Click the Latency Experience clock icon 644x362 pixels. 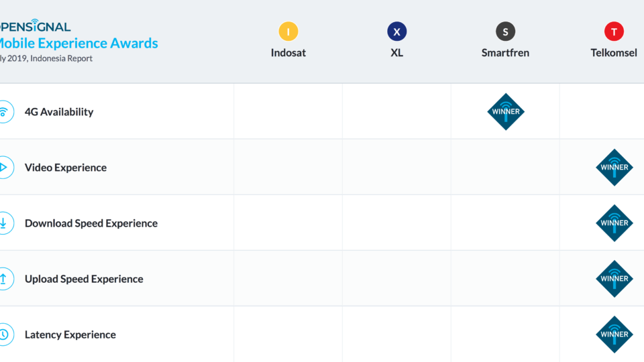click(x=5, y=335)
